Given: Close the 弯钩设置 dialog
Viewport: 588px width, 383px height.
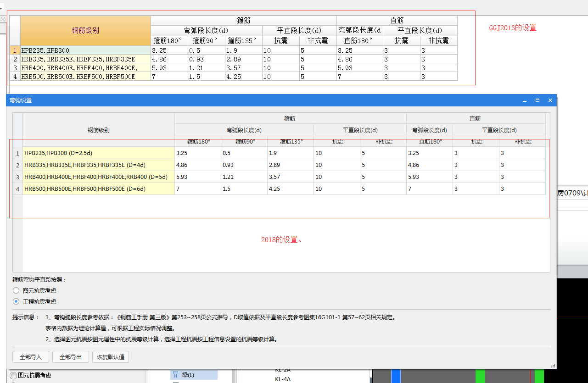Looking at the screenshot, I should click(x=550, y=100).
